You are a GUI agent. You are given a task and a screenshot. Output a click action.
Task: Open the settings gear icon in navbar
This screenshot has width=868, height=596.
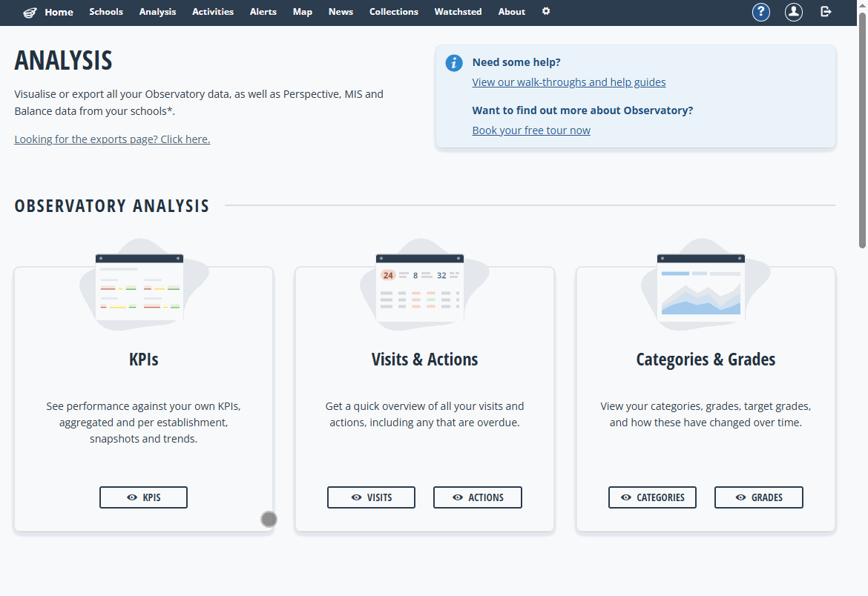point(546,12)
